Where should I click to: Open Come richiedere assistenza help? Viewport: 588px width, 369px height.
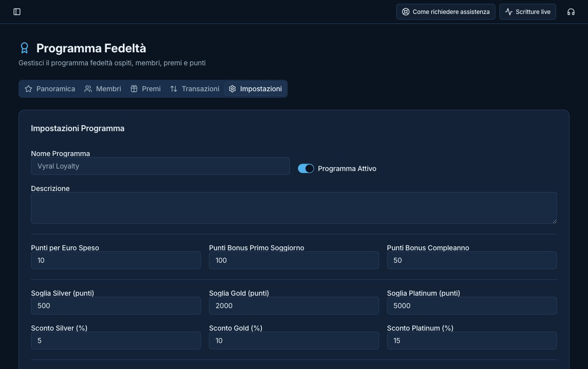pos(446,11)
